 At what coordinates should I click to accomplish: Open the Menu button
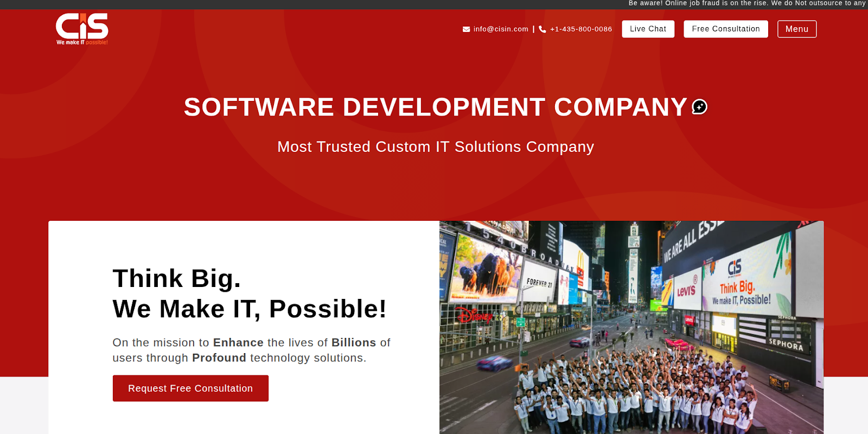pos(796,29)
